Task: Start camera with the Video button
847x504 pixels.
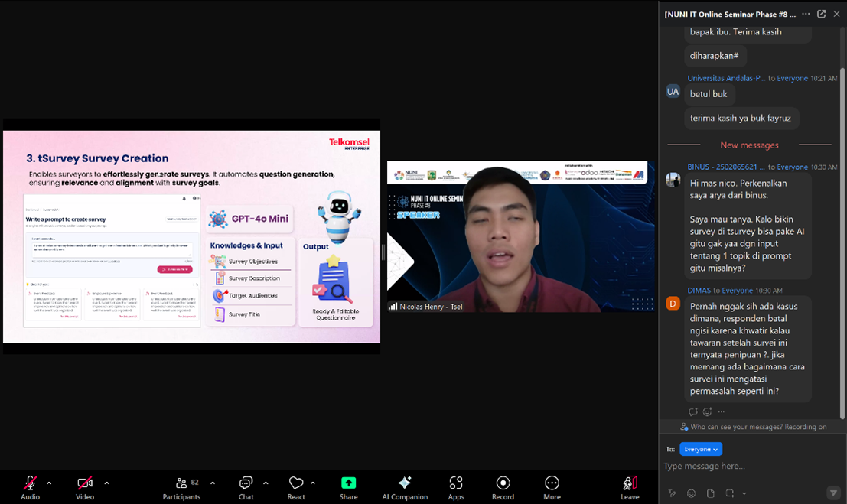Action: [85, 487]
